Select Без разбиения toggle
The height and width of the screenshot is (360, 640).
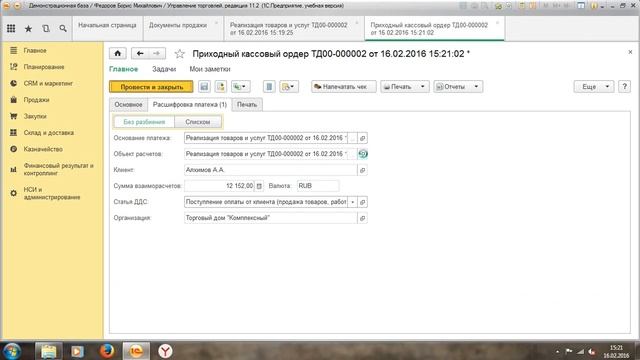point(144,122)
